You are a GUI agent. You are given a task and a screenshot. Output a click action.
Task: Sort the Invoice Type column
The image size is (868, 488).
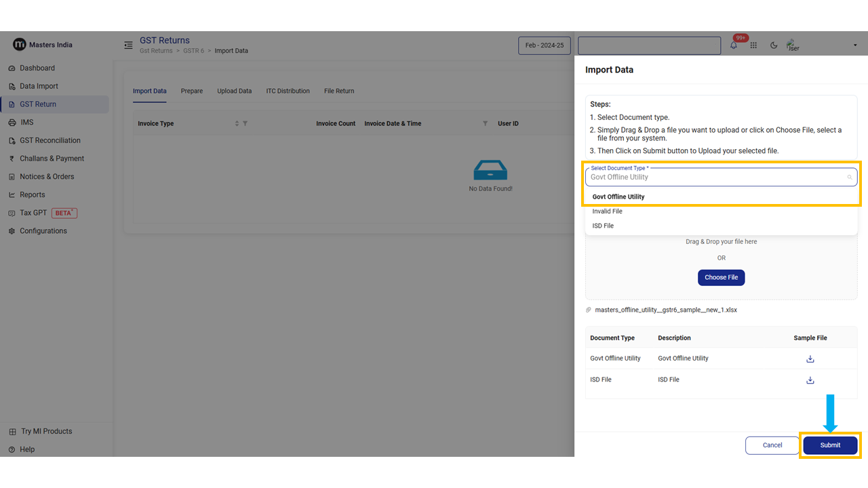pyautogui.click(x=237, y=123)
